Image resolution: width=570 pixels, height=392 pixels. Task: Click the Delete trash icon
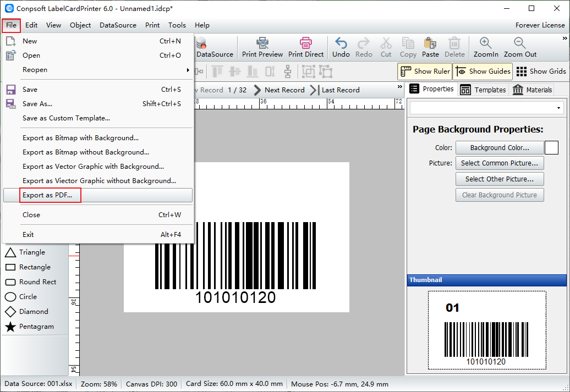[x=454, y=43]
